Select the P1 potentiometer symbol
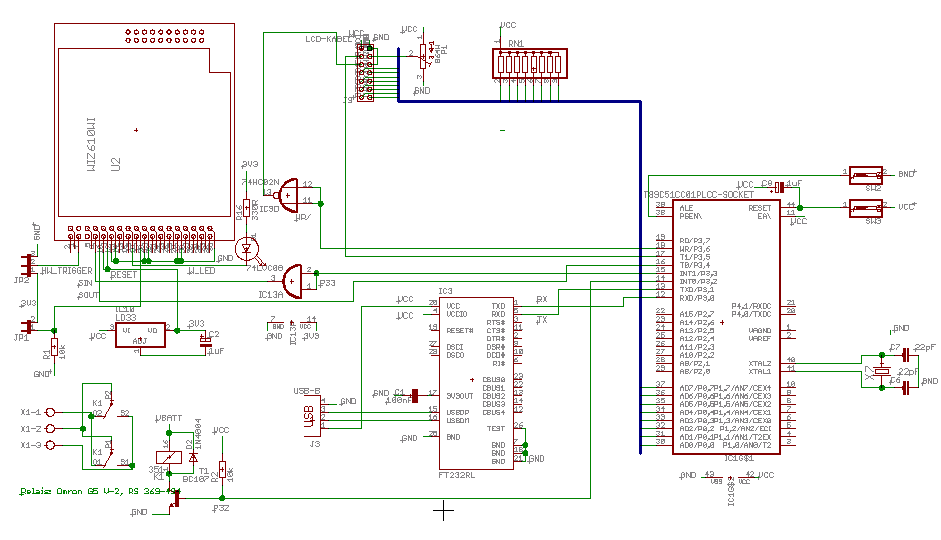 [423, 56]
